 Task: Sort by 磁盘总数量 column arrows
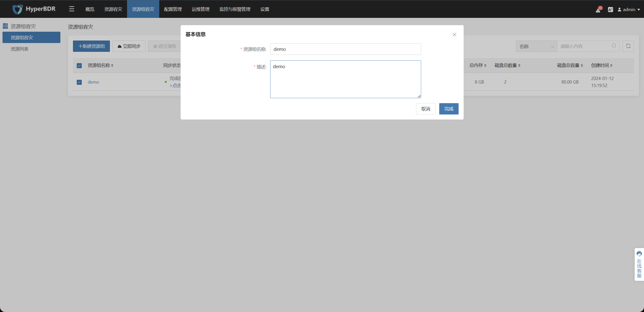pos(519,65)
